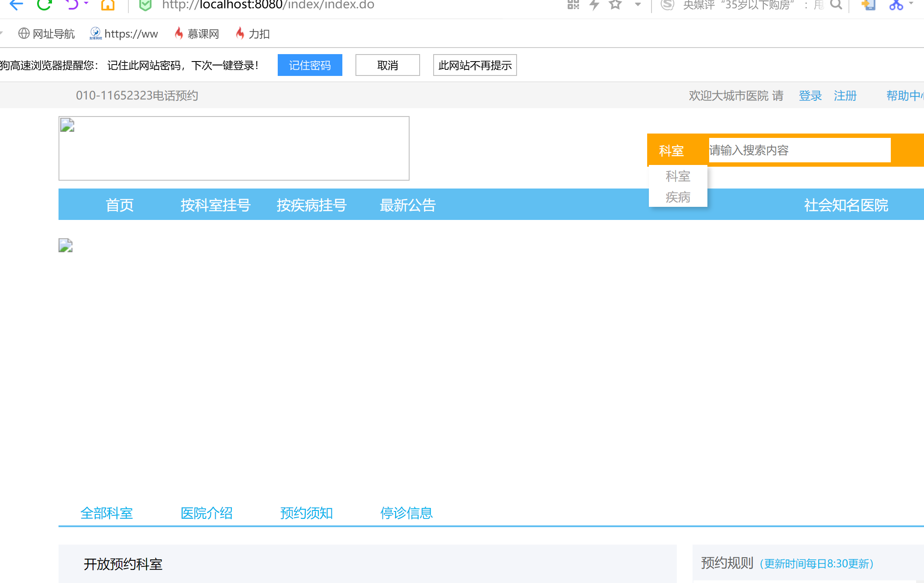924x583 pixels.
Task: Click 预约规则 heading
Action: click(x=727, y=563)
